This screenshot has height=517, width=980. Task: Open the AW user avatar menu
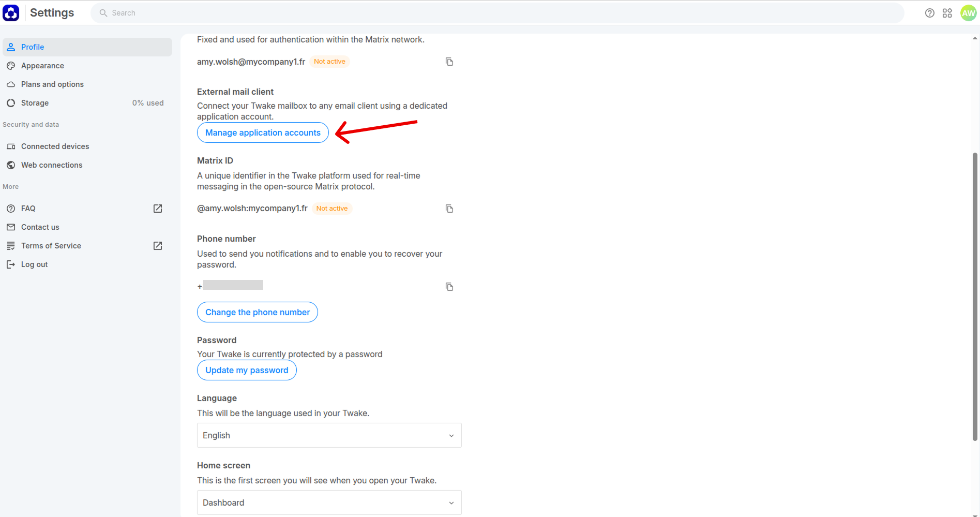coord(968,13)
